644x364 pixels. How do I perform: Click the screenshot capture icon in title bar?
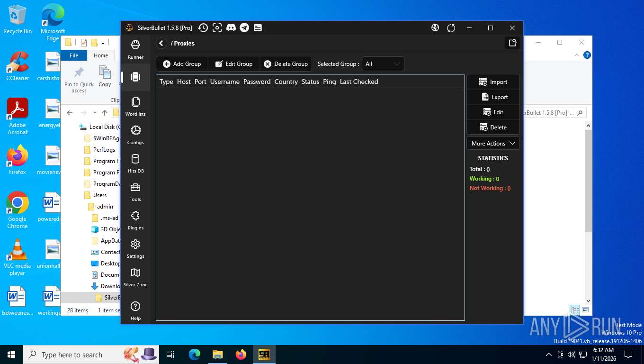(217, 28)
